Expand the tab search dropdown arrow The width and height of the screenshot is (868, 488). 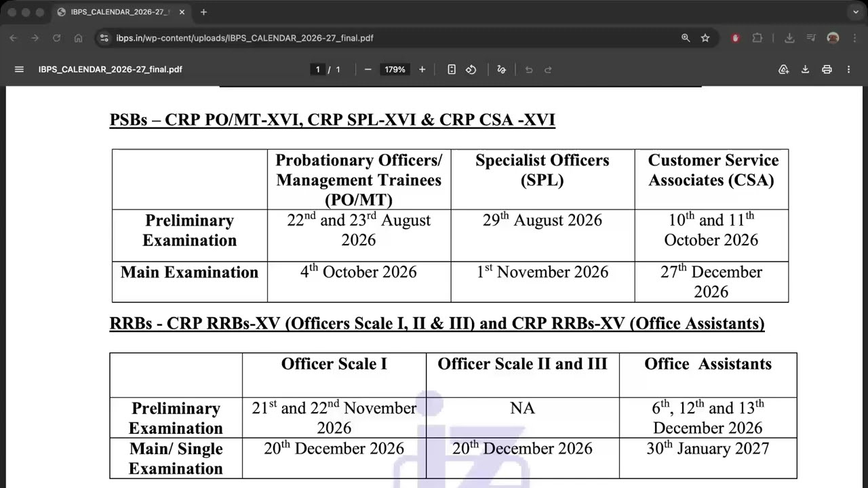[856, 12]
